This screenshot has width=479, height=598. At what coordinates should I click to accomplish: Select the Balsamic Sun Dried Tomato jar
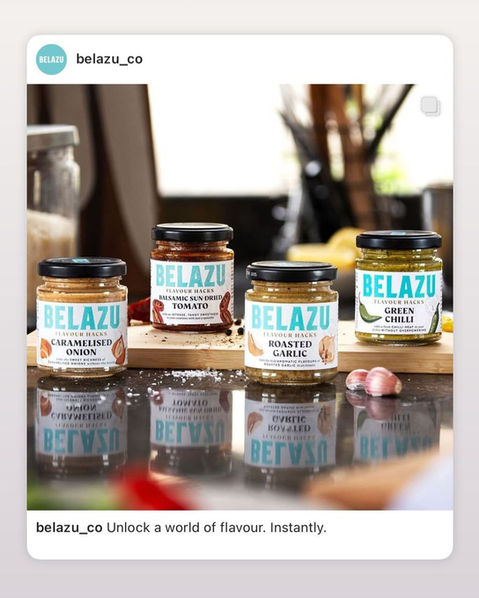(x=192, y=277)
